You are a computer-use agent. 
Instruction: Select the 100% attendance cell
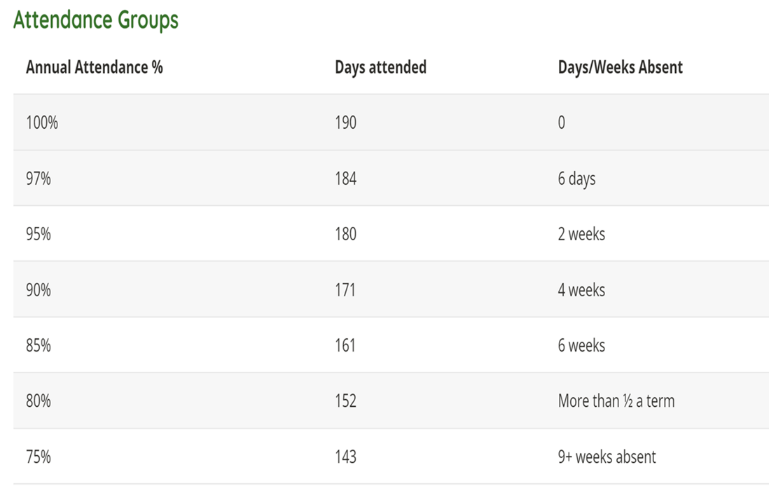(x=42, y=123)
